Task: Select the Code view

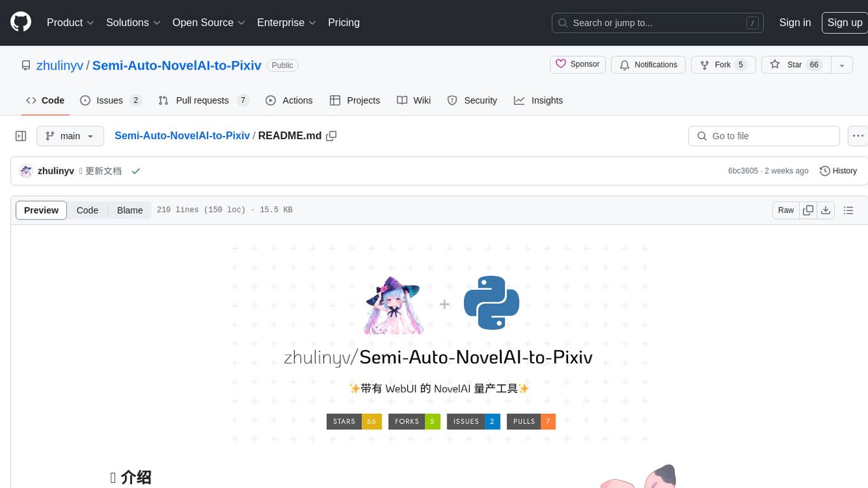Action: click(x=87, y=210)
